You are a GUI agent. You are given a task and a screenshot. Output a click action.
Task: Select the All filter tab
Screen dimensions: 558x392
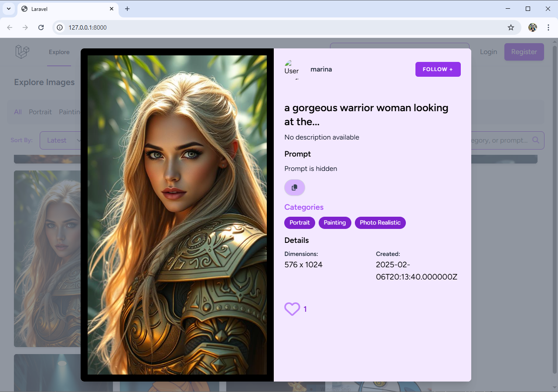click(18, 112)
